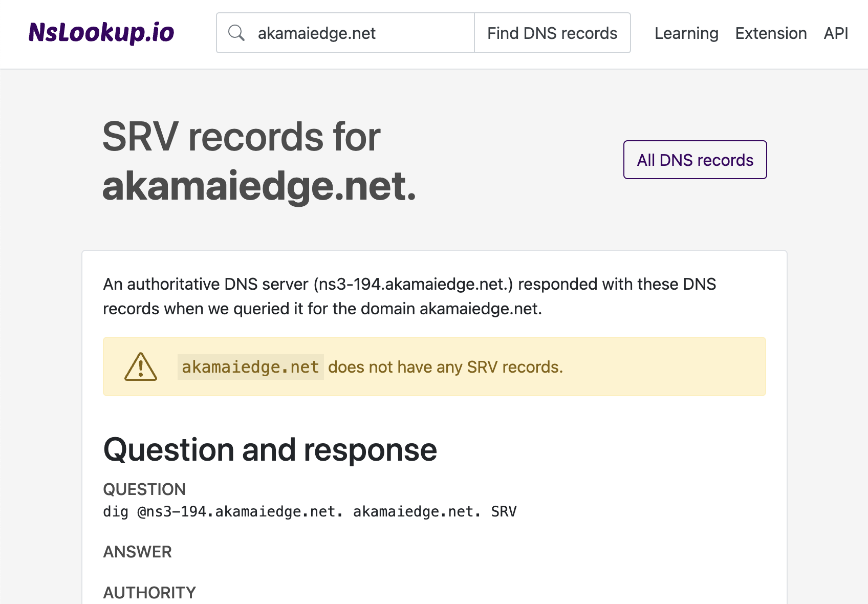Click the yellow SRV warning banner
Screen dimensions: 868x604
coord(434,366)
